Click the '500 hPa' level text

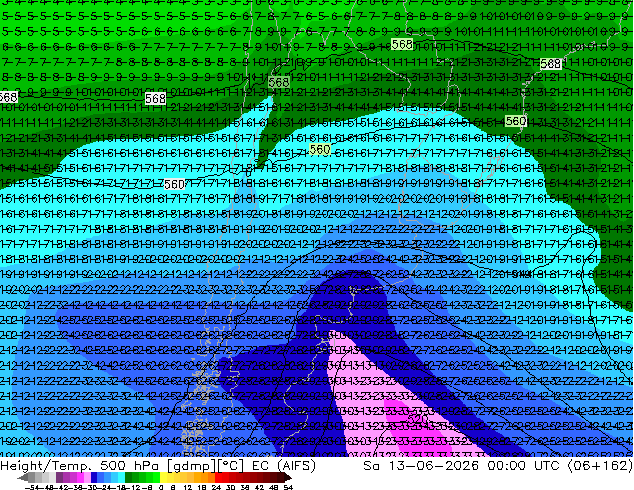[x=129, y=466]
